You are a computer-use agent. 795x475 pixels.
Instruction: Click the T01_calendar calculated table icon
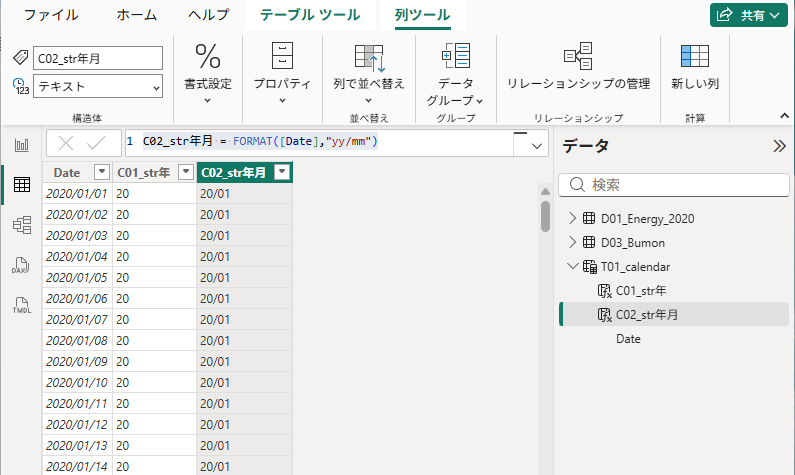[x=590, y=267]
